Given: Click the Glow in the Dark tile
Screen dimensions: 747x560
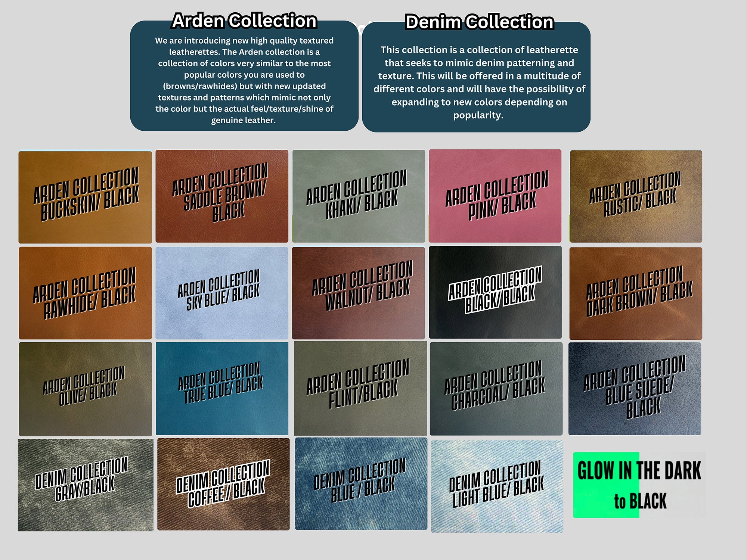Looking at the screenshot, I should point(639,485).
